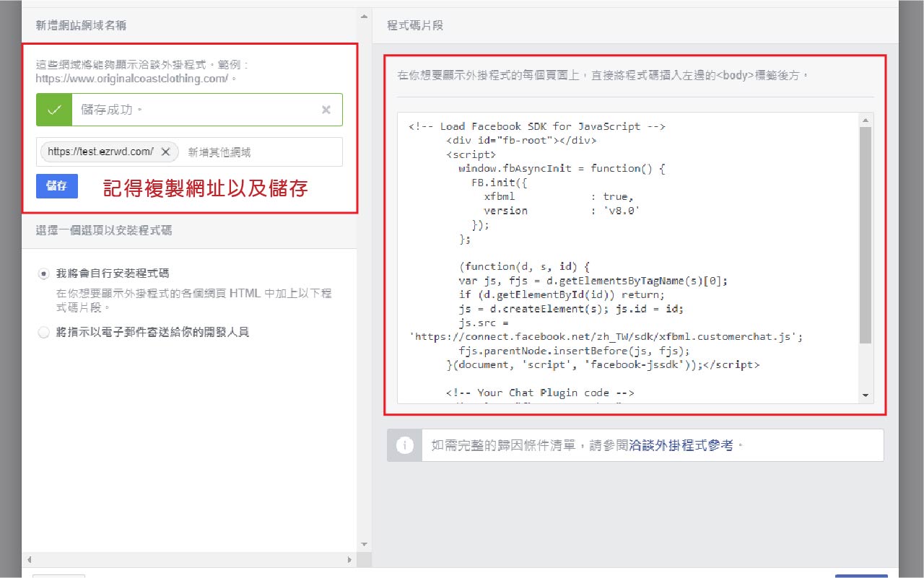The width and height of the screenshot is (924, 578).
Task: Click the originalcoastclothing.com example text
Action: pos(136,78)
